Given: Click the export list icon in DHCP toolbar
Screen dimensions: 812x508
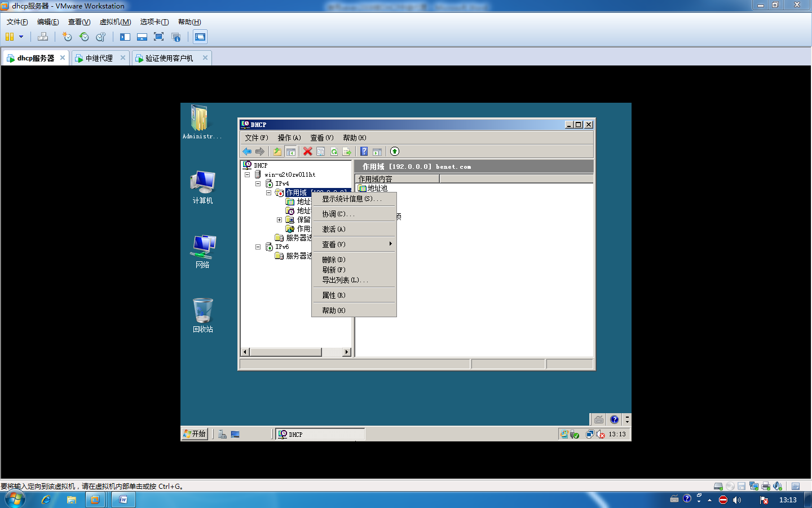Looking at the screenshot, I should click(347, 151).
